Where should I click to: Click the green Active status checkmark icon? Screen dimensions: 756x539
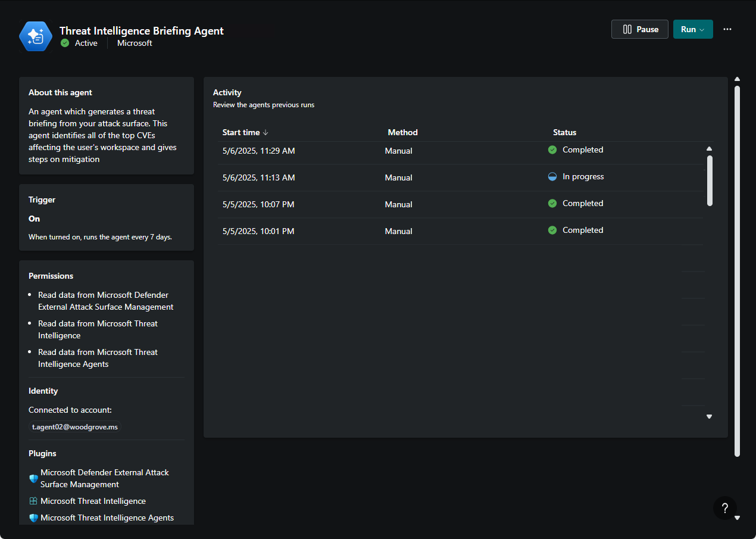click(65, 43)
